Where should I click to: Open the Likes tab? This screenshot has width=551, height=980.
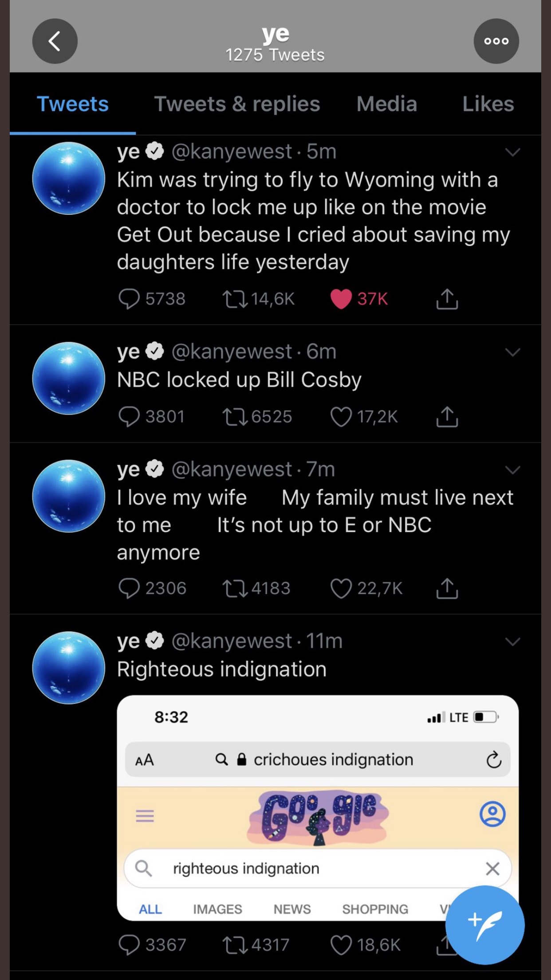[x=488, y=104]
